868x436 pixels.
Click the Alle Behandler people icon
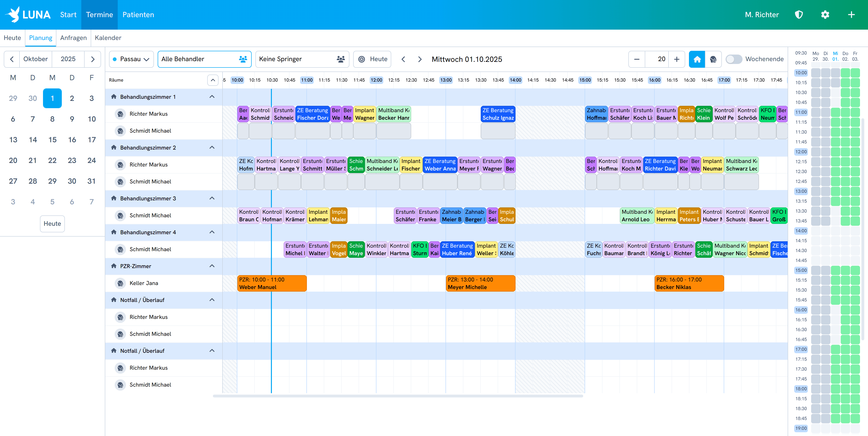click(242, 59)
